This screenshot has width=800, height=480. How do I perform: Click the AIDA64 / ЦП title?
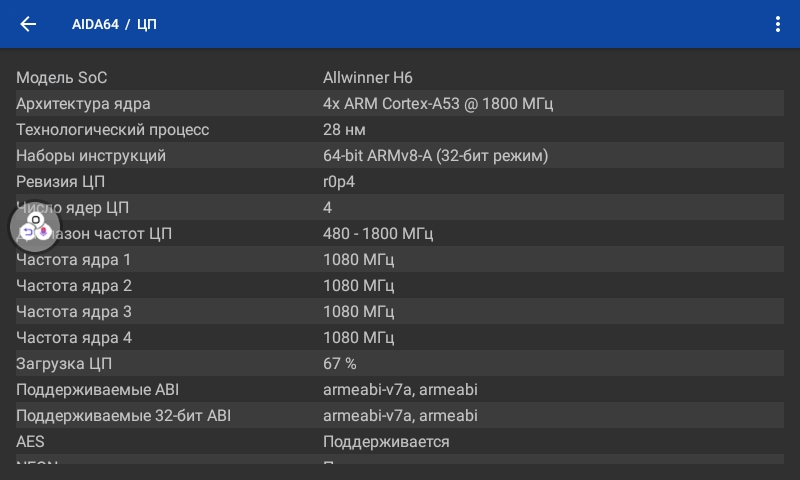[114, 24]
